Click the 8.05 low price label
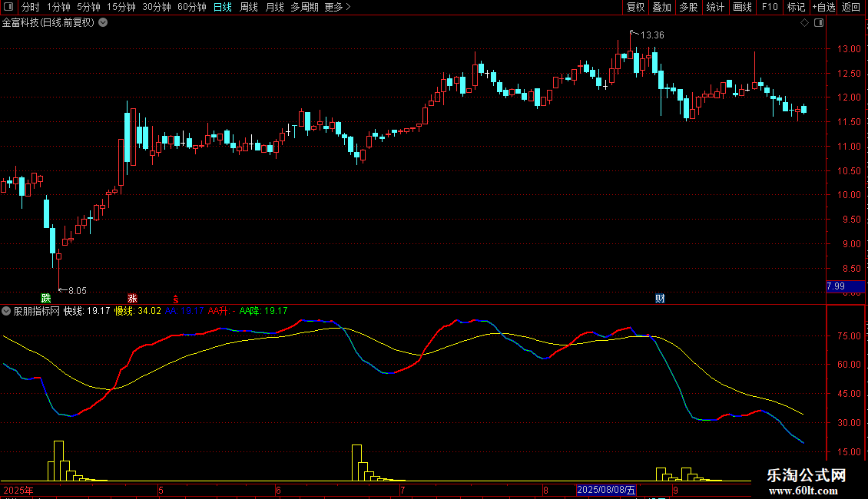Image resolution: width=868 pixels, height=499 pixels. tap(78, 290)
